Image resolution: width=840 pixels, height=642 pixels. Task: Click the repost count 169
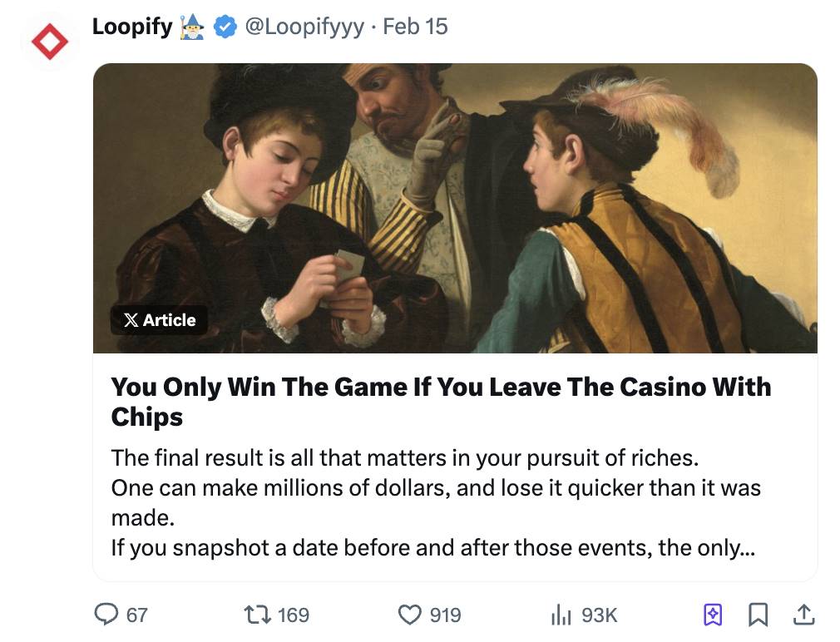(x=293, y=615)
